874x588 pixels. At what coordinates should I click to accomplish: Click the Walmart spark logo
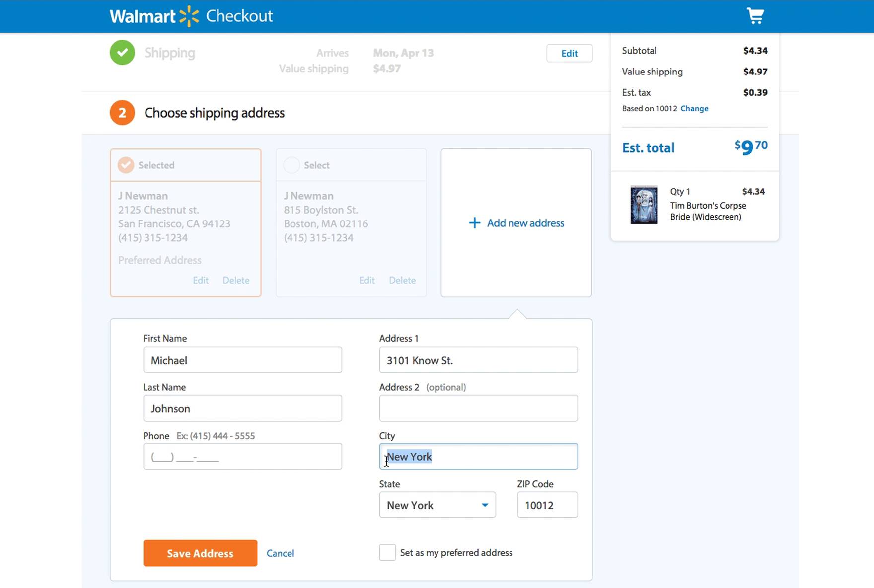[x=189, y=15]
